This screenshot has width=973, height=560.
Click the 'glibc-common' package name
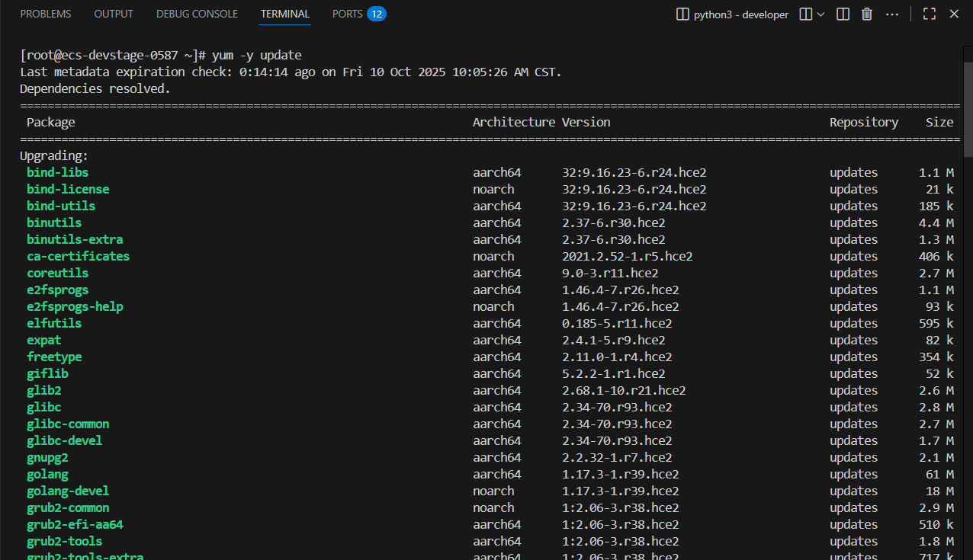68,424
